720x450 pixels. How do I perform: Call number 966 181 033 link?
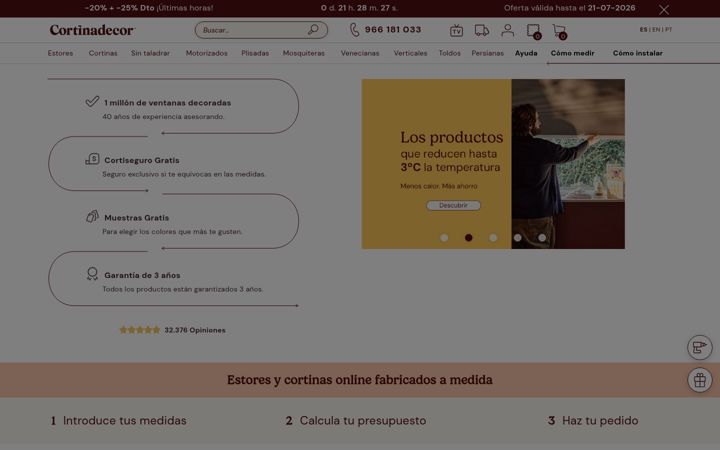[x=393, y=29]
